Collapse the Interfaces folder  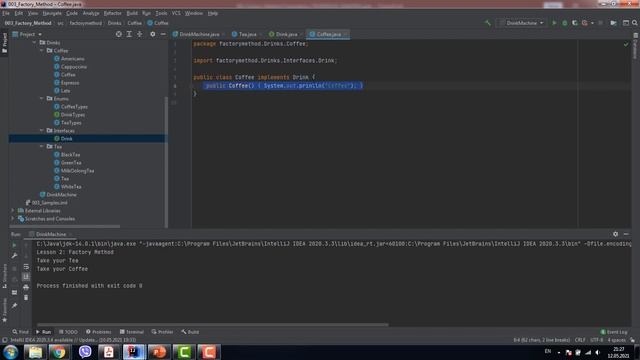[42, 131]
